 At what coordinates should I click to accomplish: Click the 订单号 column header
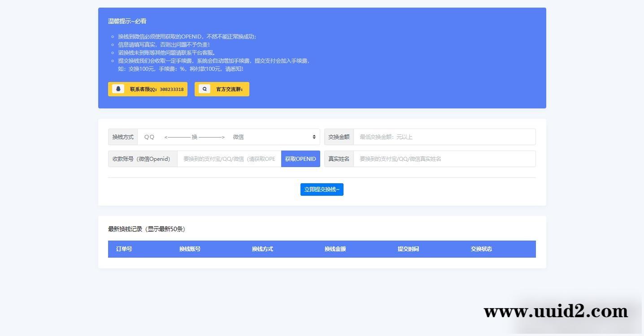coord(124,249)
